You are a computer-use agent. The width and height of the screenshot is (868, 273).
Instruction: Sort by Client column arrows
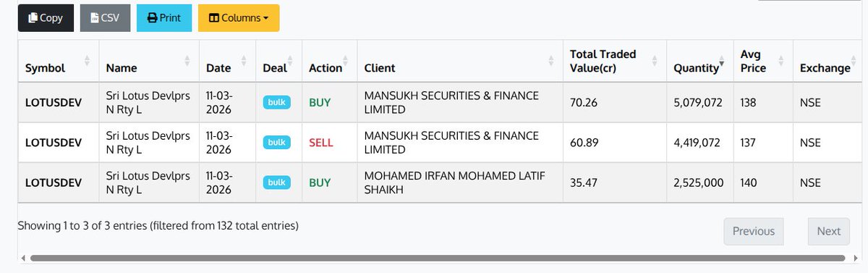550,61
